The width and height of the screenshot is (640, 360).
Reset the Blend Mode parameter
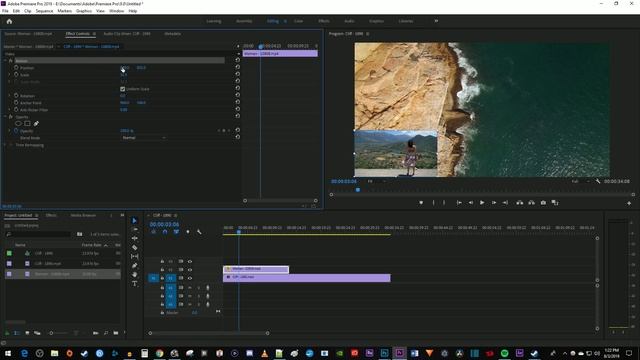point(238,137)
